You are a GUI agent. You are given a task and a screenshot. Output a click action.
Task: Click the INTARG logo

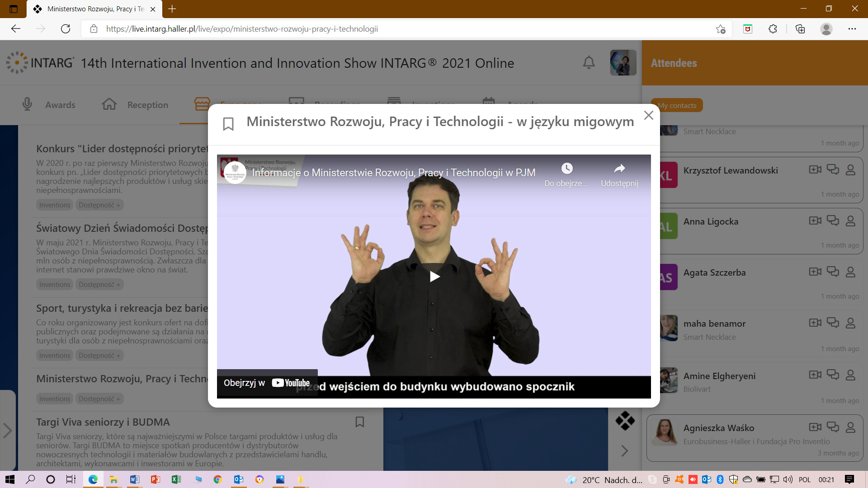click(x=40, y=62)
